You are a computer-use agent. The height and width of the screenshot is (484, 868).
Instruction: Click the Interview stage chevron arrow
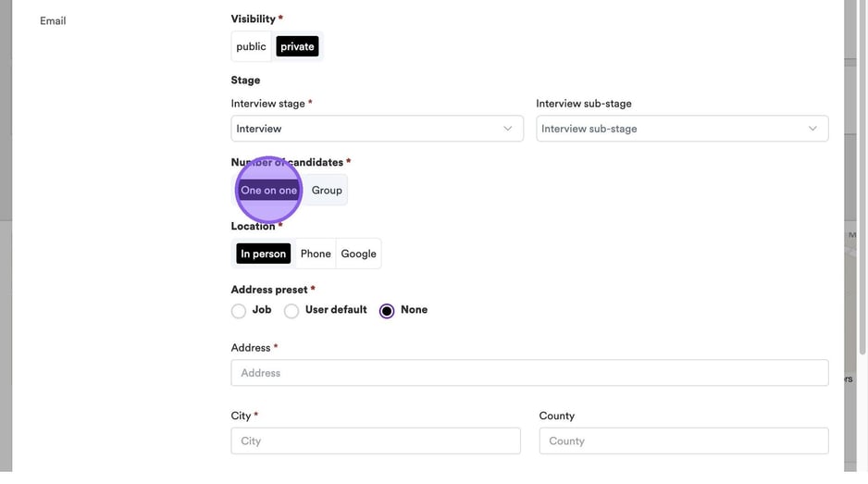tap(507, 129)
